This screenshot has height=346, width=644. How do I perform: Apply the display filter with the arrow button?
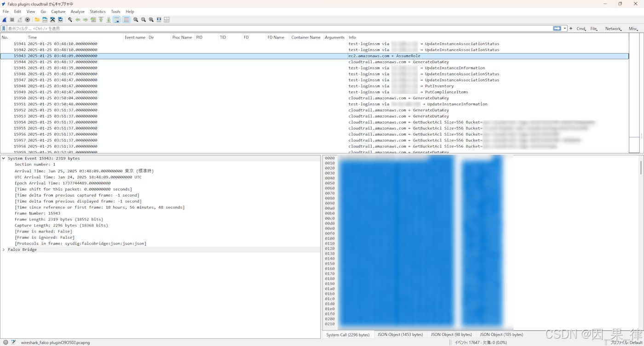pyautogui.click(x=557, y=28)
